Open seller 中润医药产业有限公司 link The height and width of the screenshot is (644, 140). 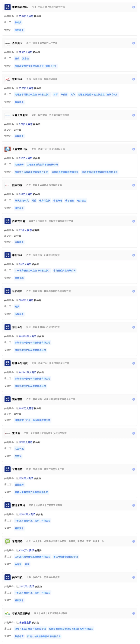click(x=65, y=271)
